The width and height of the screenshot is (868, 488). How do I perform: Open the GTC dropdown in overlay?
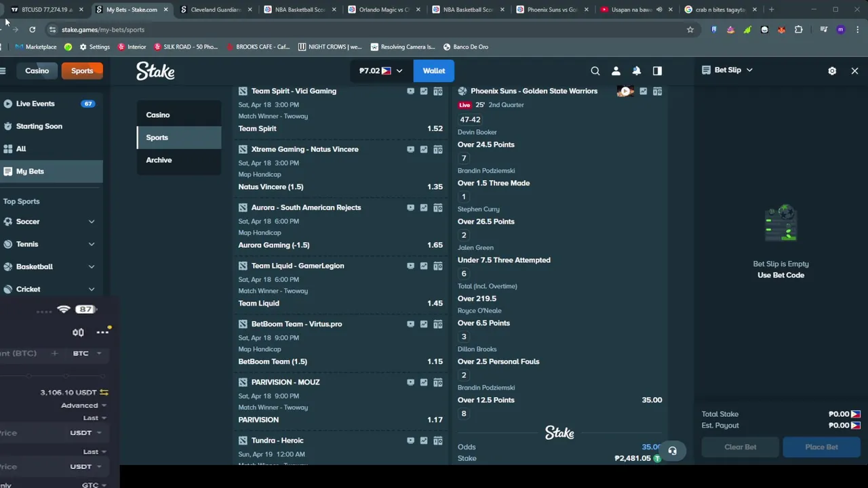(x=94, y=485)
